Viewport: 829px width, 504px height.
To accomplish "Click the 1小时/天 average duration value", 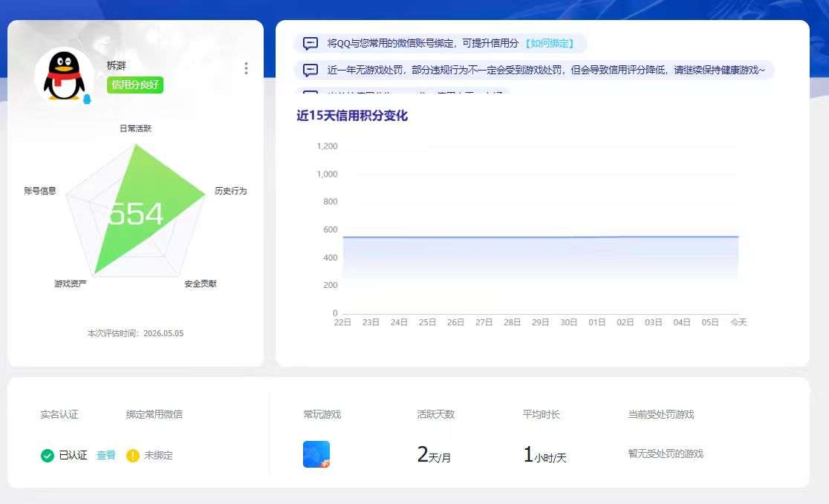I will point(544,455).
